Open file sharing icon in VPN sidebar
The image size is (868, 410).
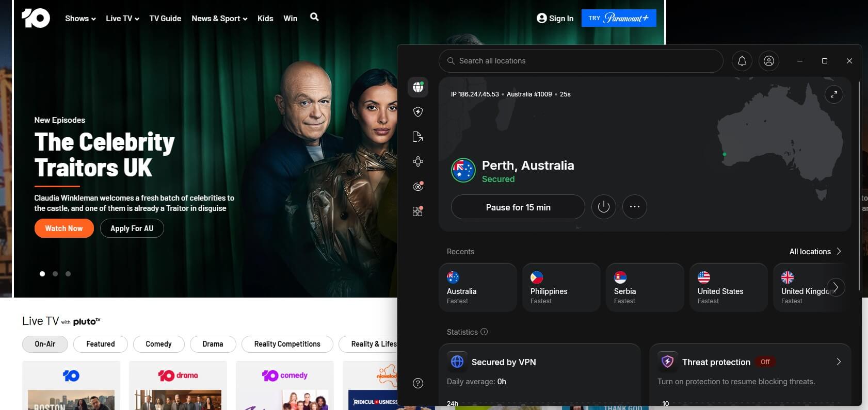[418, 137]
